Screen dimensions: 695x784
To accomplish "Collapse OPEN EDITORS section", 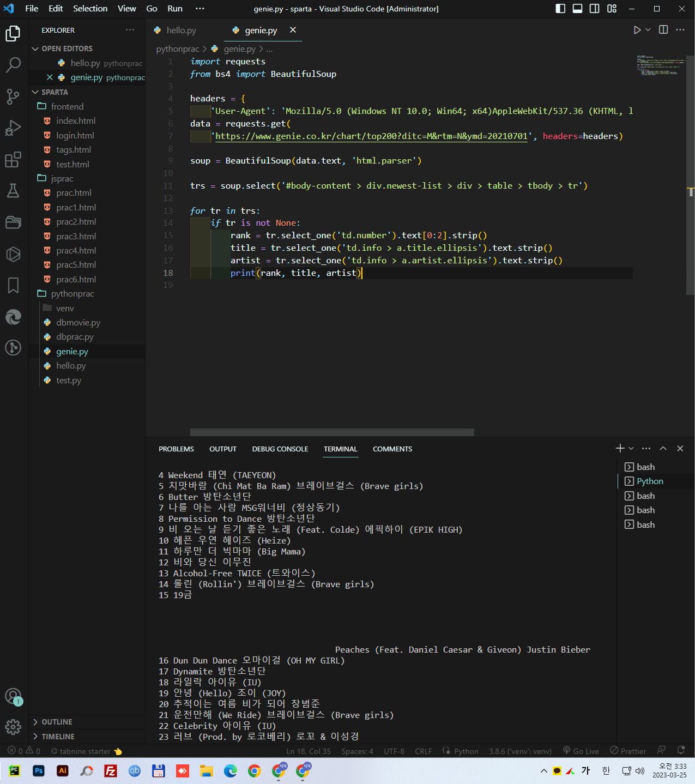I will tap(87, 49).
